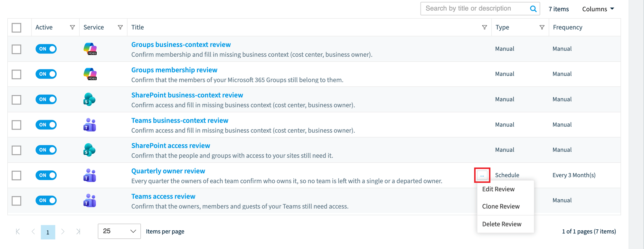Click M365 icon in Groups membership review row
The image size is (644, 249).
tap(90, 74)
